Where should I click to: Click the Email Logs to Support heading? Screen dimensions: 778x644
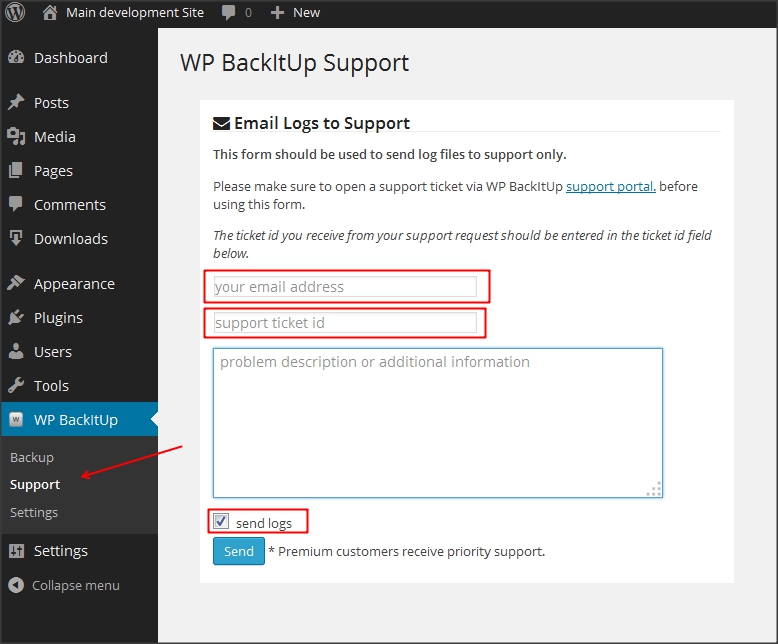[322, 124]
